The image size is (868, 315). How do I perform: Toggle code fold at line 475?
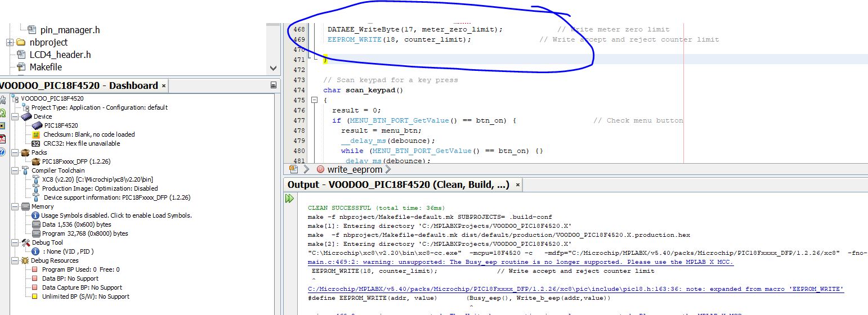tap(314, 100)
